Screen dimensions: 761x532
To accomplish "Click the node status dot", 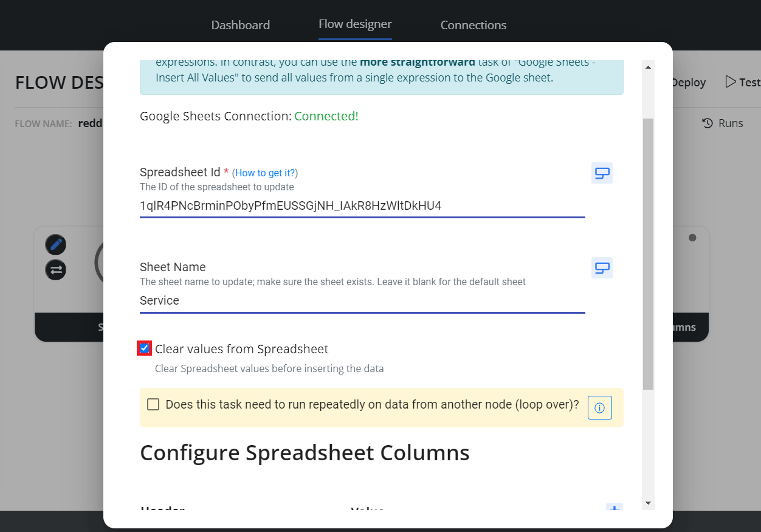I will 692,238.
